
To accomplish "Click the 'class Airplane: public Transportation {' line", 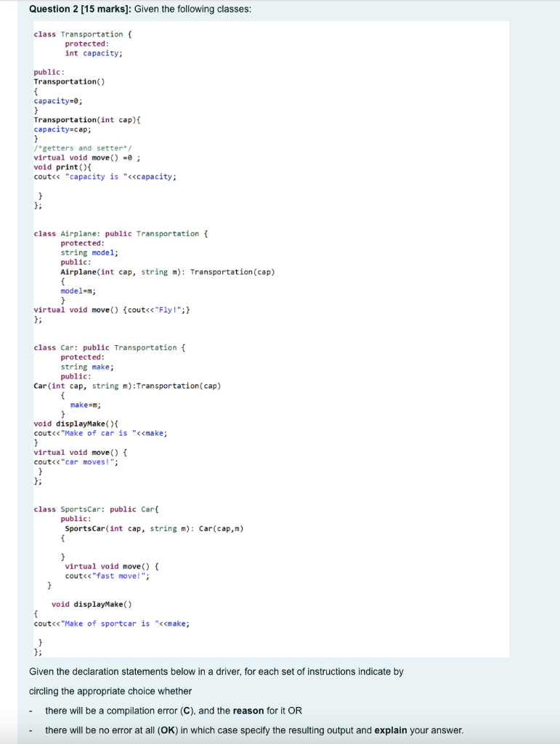I will point(121,233).
